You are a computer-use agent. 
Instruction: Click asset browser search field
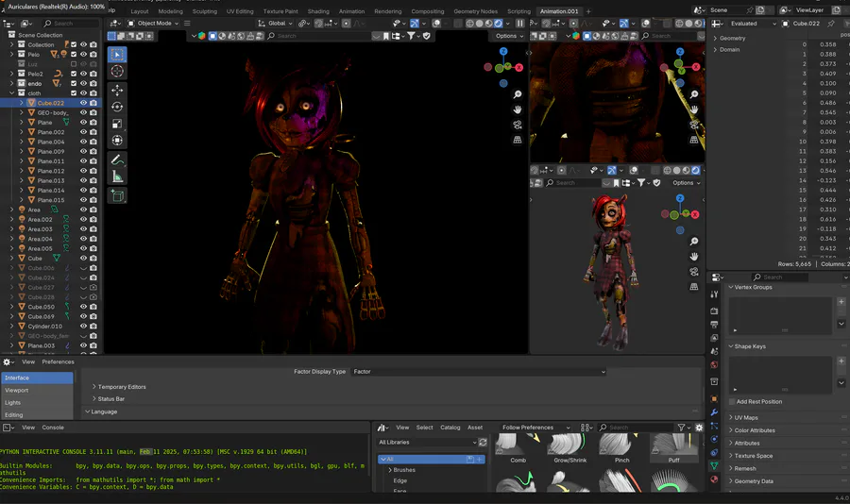(x=635, y=428)
